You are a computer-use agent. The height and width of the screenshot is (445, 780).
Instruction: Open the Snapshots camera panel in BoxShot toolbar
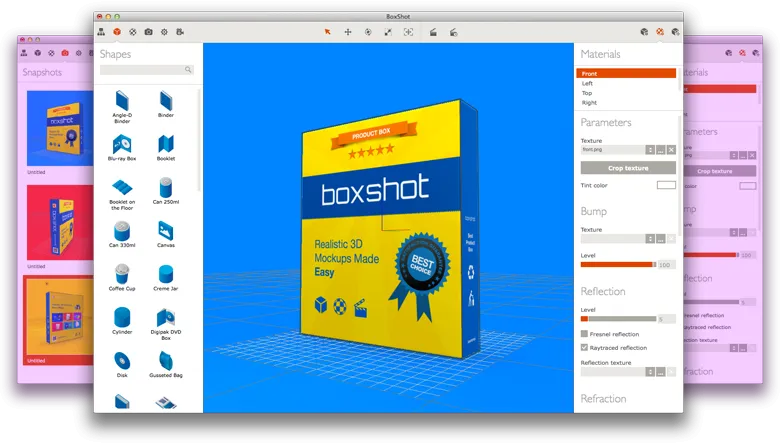[x=148, y=32]
